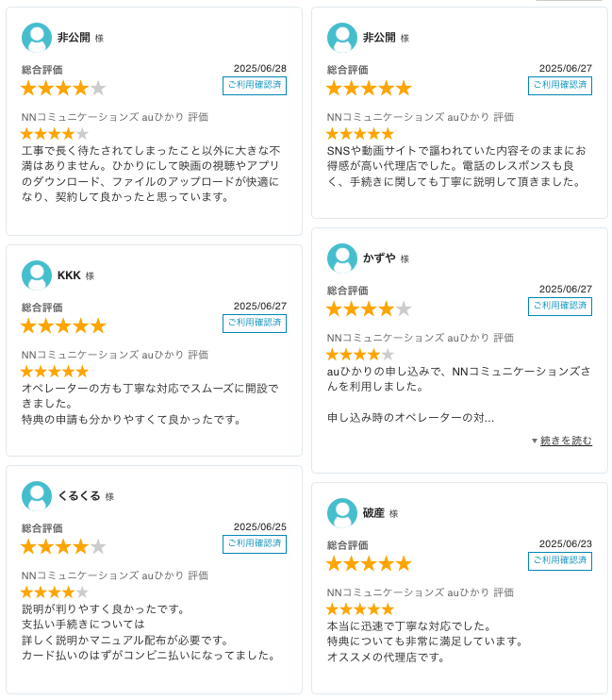The width and height of the screenshot is (612, 700).
Task: Click auひかり sub-rating stars in くるくる review
Action: [55, 592]
